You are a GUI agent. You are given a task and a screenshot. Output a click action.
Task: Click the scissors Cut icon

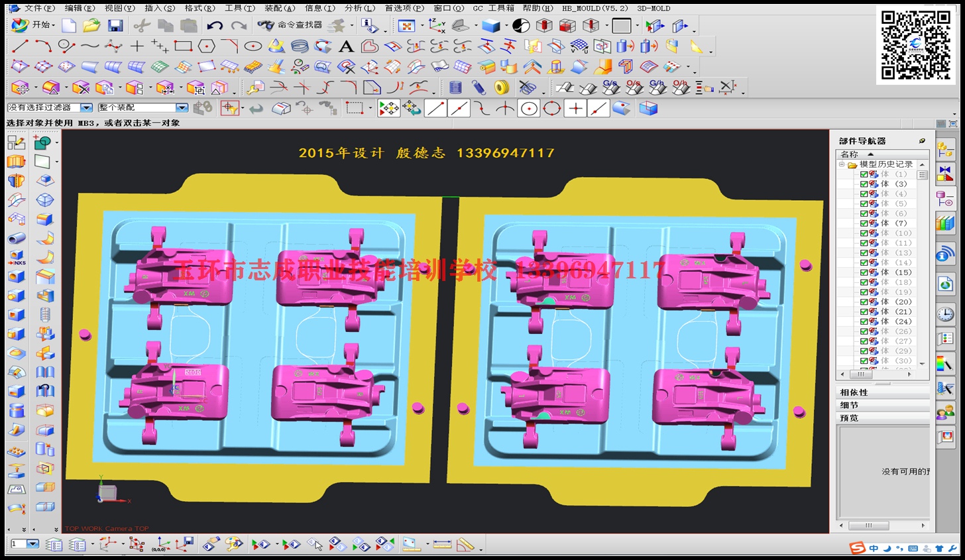pos(141,25)
